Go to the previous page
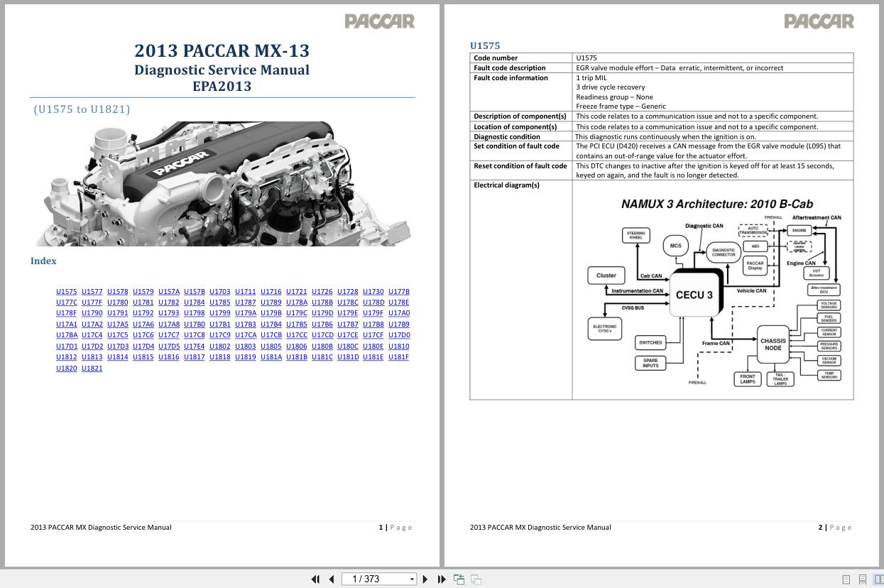The height and width of the screenshot is (588, 884). [331, 579]
